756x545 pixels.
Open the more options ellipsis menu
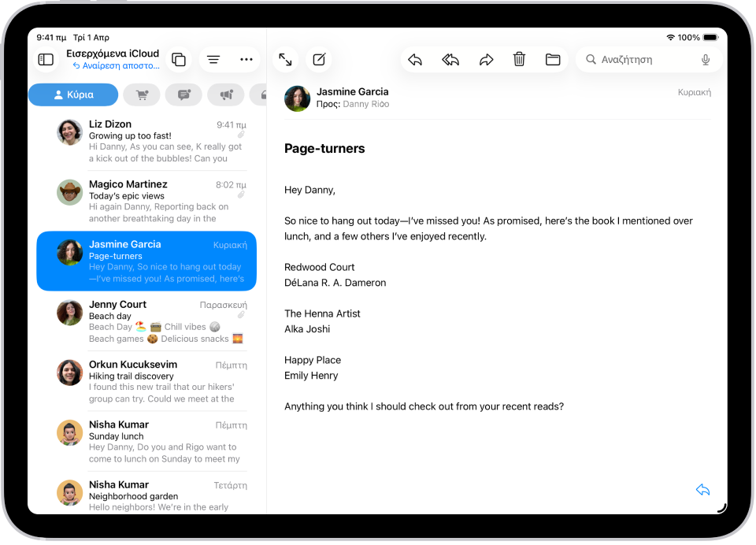click(246, 60)
